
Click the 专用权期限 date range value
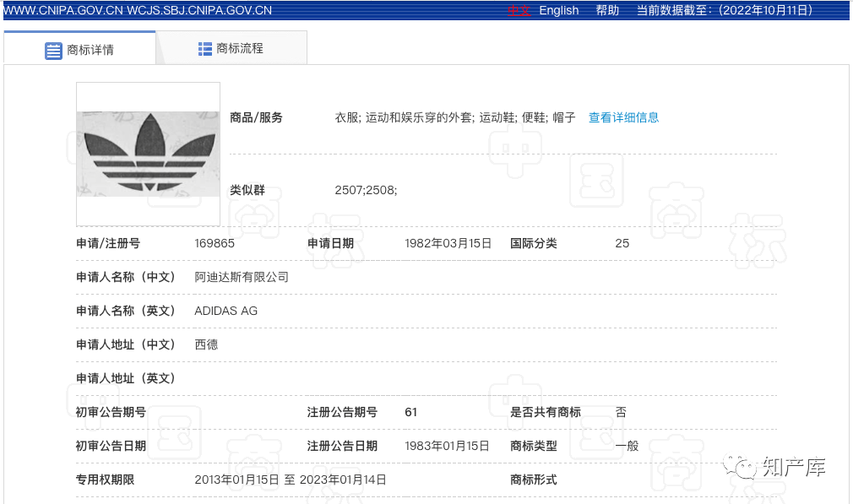pyautogui.click(x=290, y=480)
